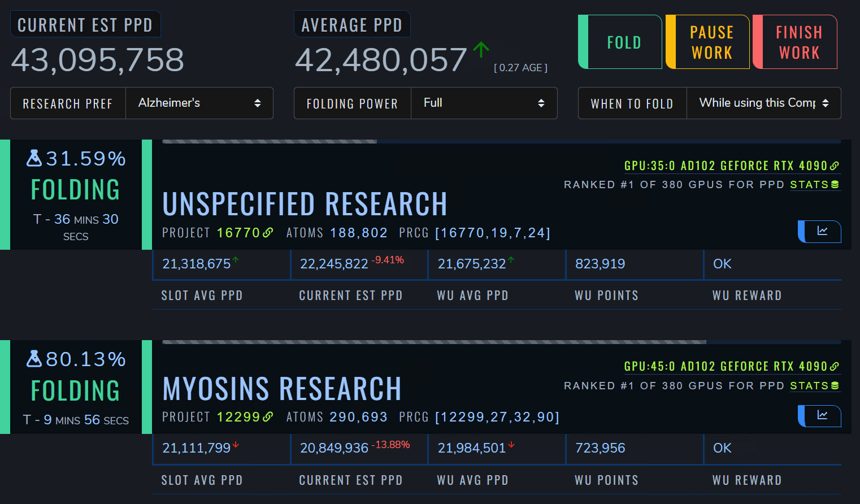Click flask icon beside 31.59% progress
The height and width of the screenshot is (504, 860).
[x=34, y=158]
